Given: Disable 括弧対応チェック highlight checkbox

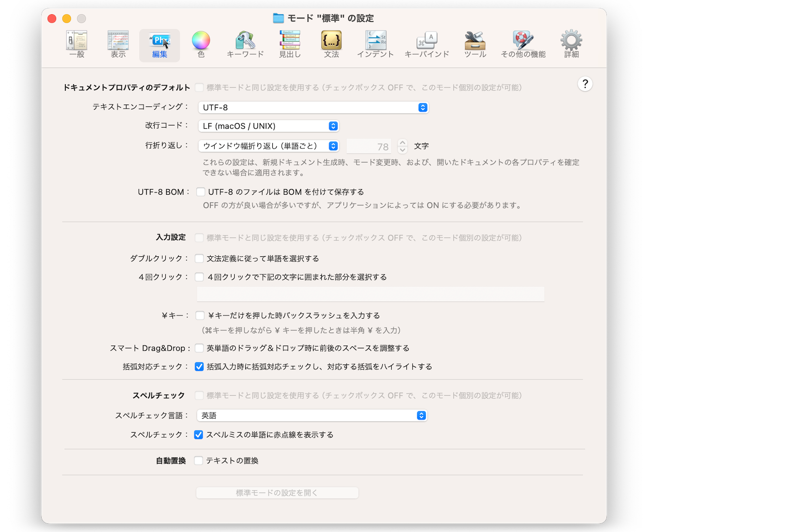Looking at the screenshot, I should [x=200, y=367].
